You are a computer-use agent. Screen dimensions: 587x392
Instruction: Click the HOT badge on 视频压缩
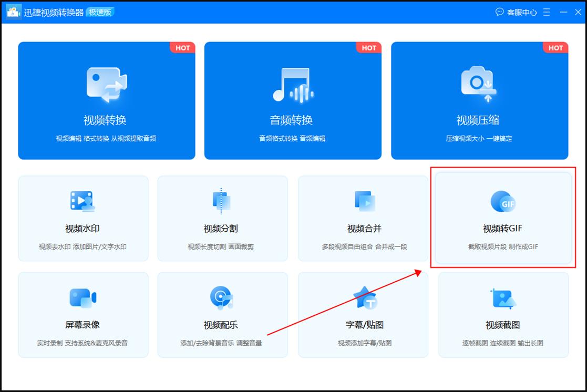tap(555, 48)
